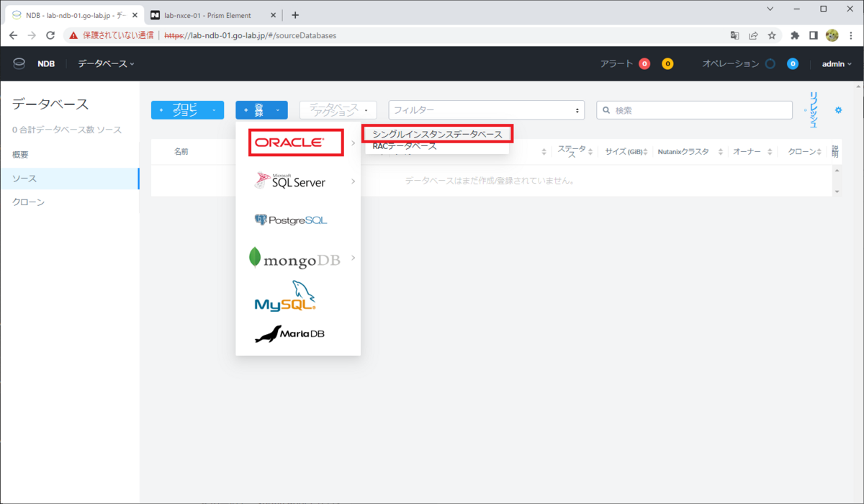Viewport: 864px width, 504px height.
Task: Open the table settings gear icon
Action: point(838,110)
